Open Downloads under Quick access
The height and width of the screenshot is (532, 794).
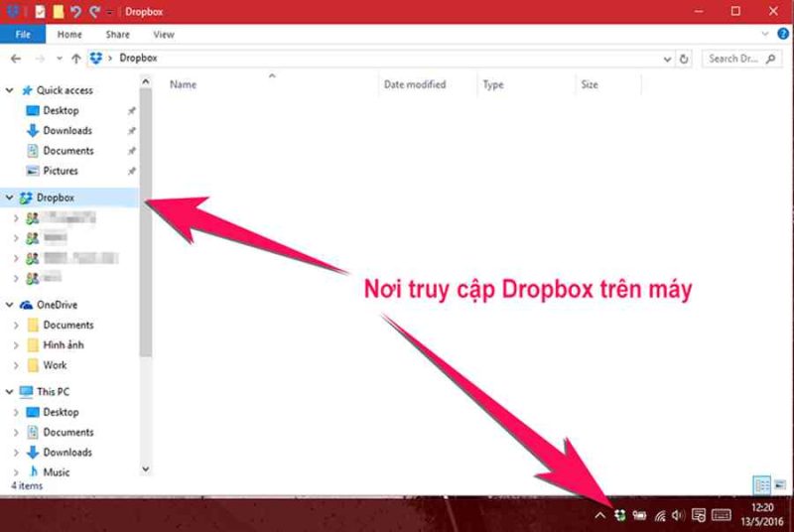coord(67,131)
